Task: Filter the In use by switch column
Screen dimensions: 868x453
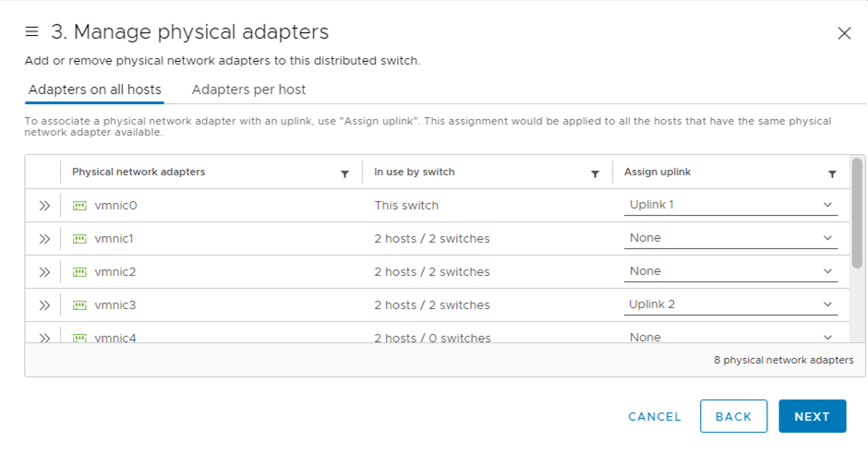Action: 596,173
